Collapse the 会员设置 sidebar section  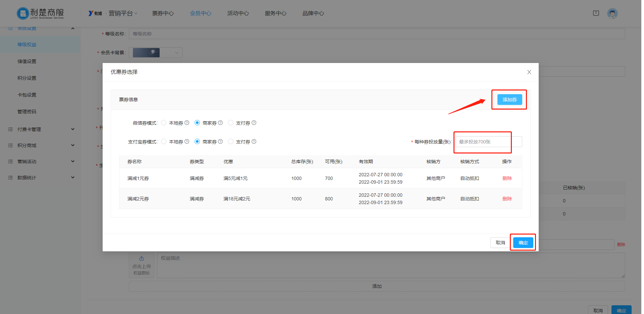73,28
